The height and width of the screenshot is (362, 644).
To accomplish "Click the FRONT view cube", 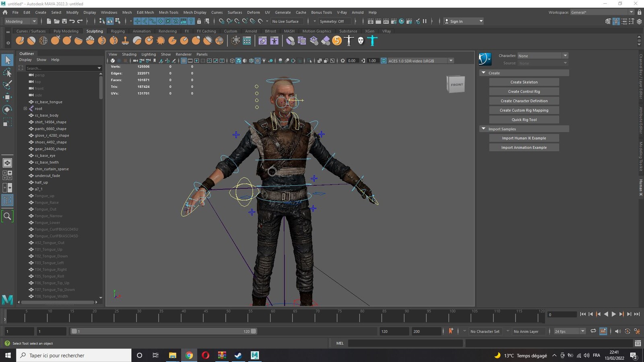I will [456, 84].
